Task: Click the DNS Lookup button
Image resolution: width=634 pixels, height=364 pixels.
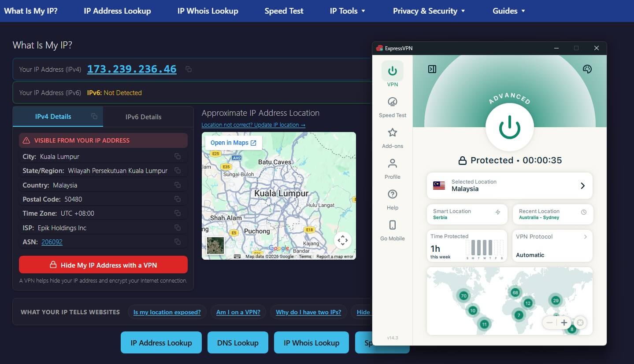Action: (237, 342)
